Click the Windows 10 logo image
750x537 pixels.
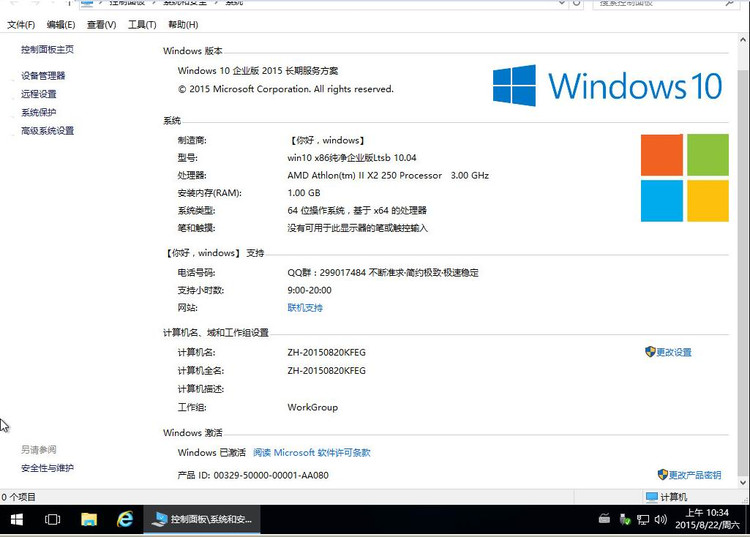point(607,86)
